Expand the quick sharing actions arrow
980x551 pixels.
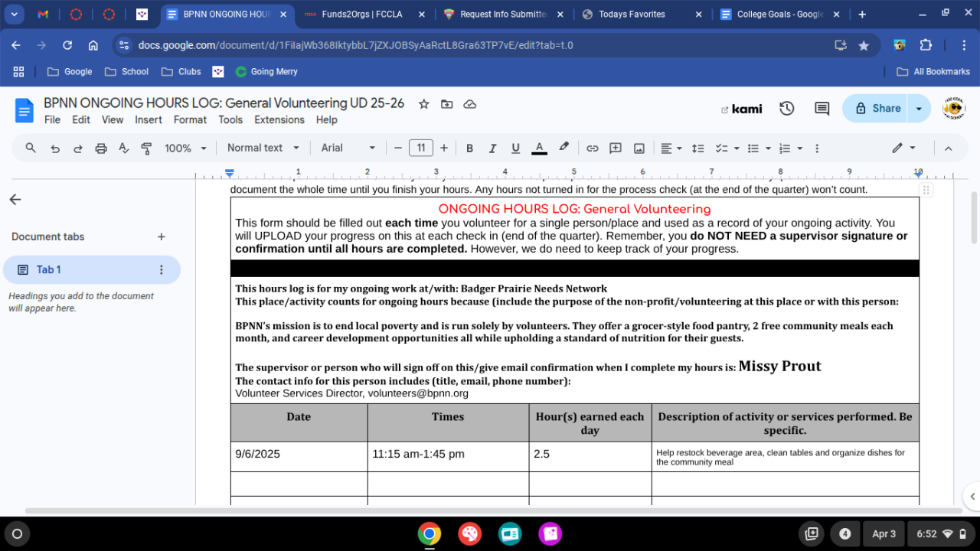919,109
